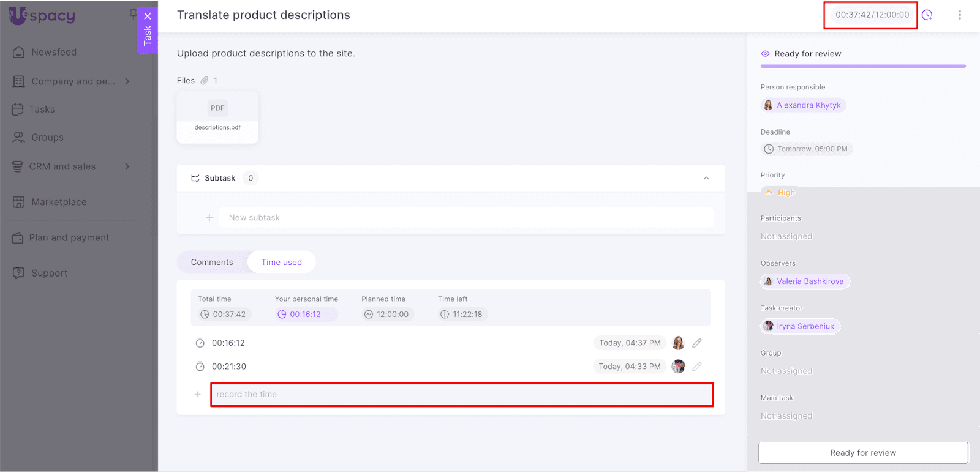Edit the 00:16:12 time entry

point(697,343)
